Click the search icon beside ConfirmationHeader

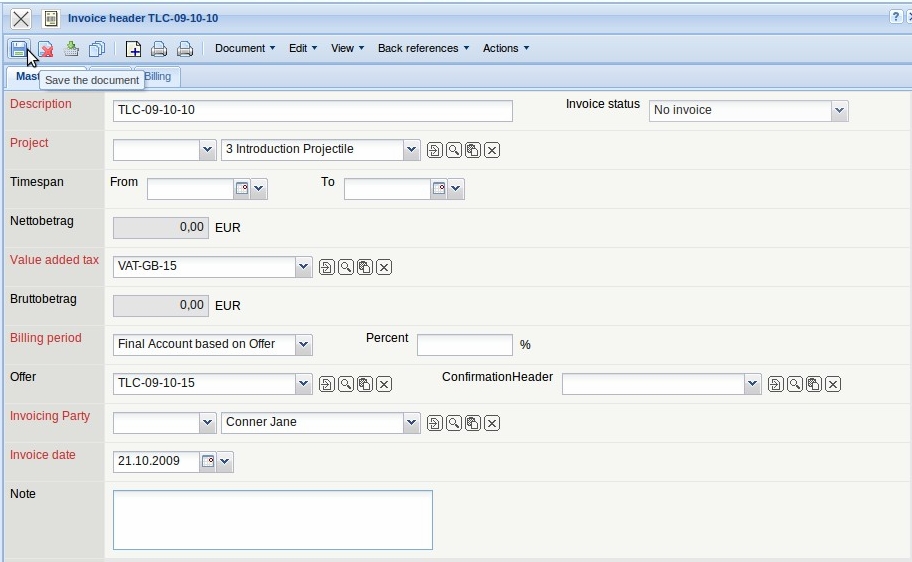tap(795, 384)
